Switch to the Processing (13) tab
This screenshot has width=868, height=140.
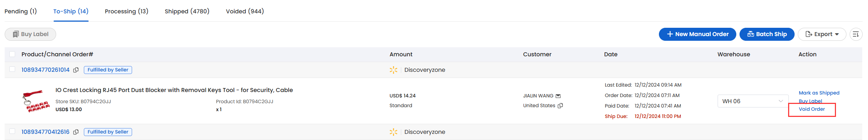point(127,11)
